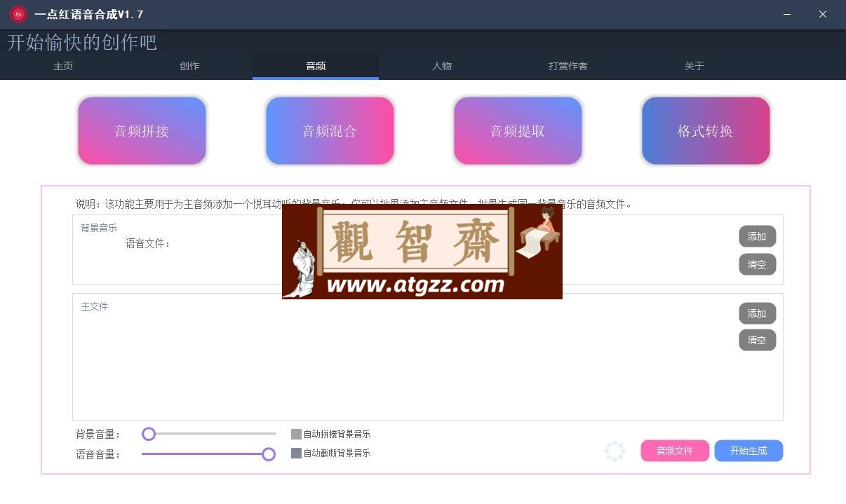This screenshot has width=846, height=504.
Task: Choose the 音频混合 function button
Action: 330,131
